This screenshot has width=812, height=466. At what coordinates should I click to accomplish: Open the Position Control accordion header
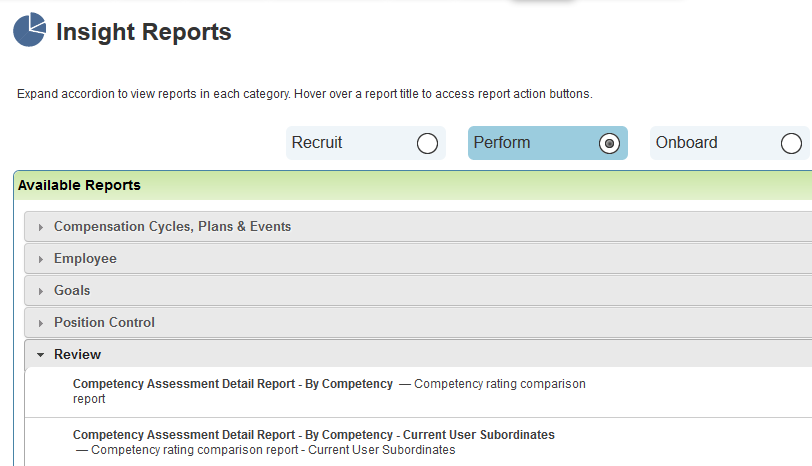point(418,323)
